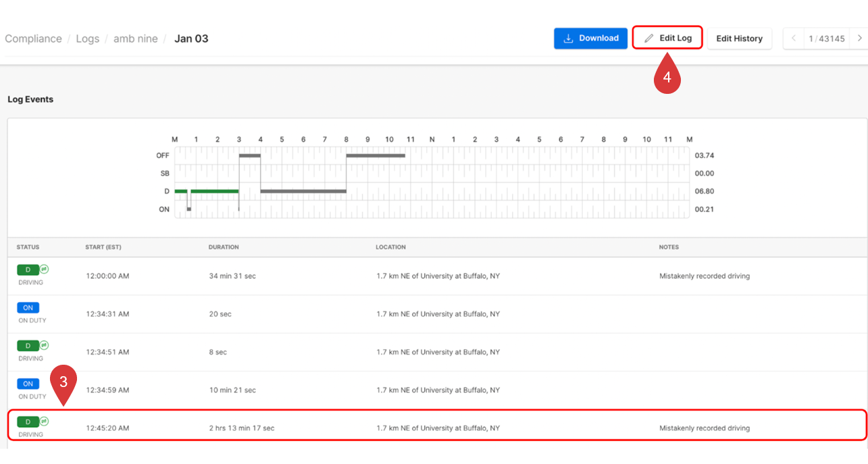Click the note in the 12:00:00 AM row

[705, 276]
